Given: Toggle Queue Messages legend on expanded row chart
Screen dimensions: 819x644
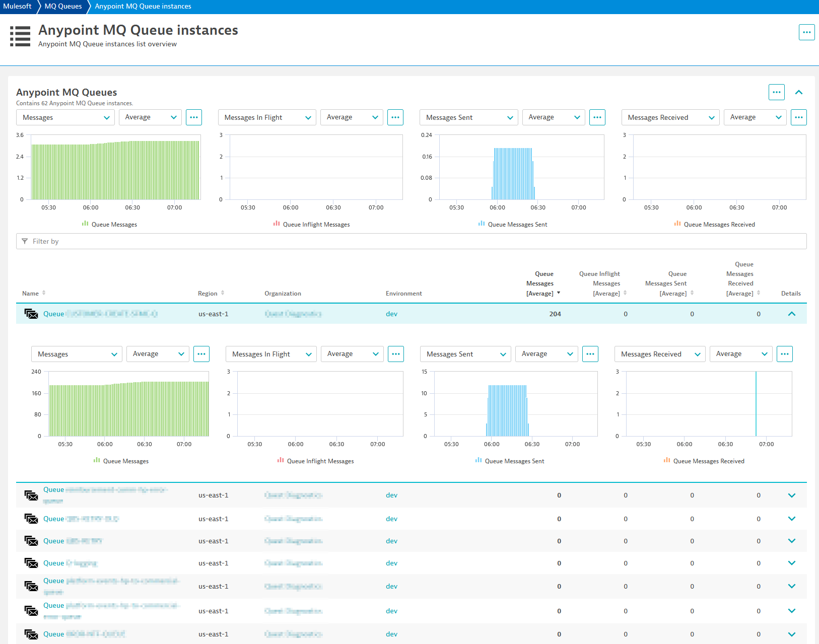Looking at the screenshot, I should coord(121,461).
